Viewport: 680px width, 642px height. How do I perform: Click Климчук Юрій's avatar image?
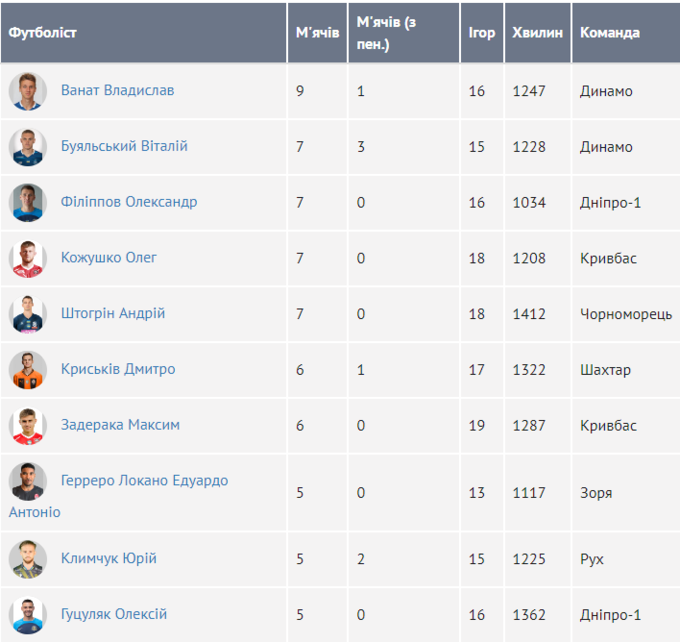(x=28, y=559)
